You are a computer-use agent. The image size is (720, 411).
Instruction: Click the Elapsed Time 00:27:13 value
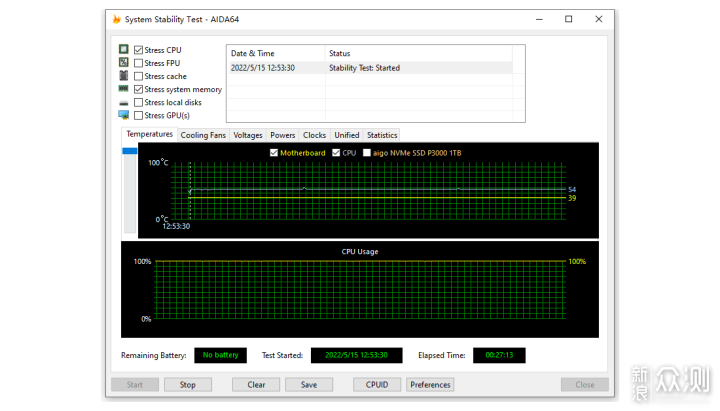tap(499, 355)
